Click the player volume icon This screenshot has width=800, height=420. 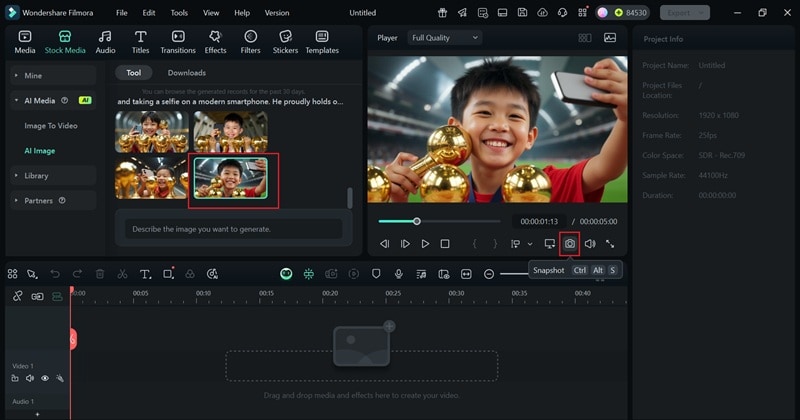[590, 244]
